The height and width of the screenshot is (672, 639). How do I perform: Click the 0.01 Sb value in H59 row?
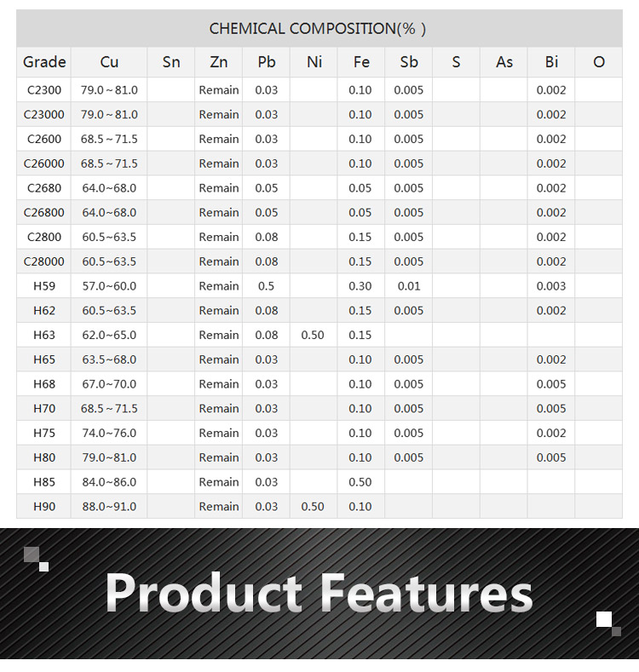click(409, 286)
